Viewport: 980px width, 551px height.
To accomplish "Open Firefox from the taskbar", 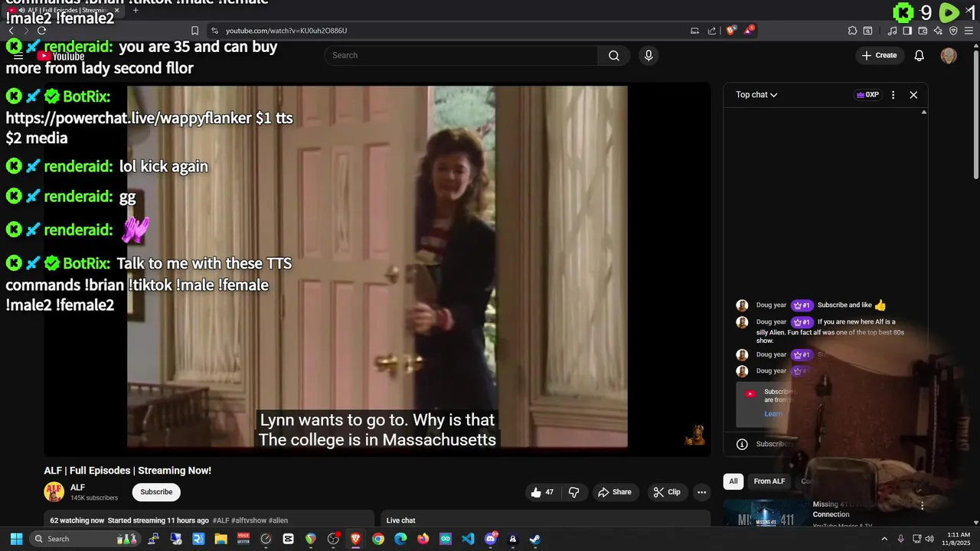I will tap(423, 539).
